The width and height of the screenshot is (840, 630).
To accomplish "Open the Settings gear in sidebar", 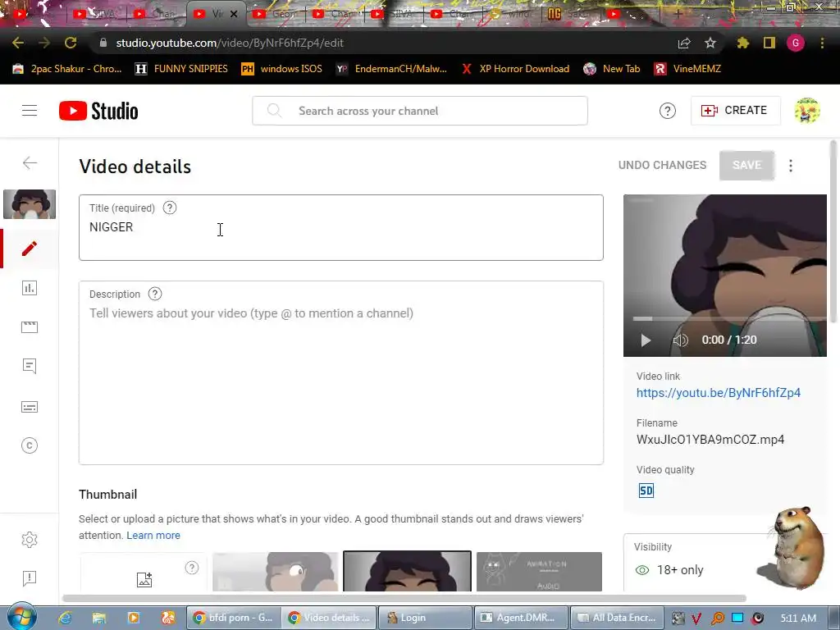I will 30,540.
